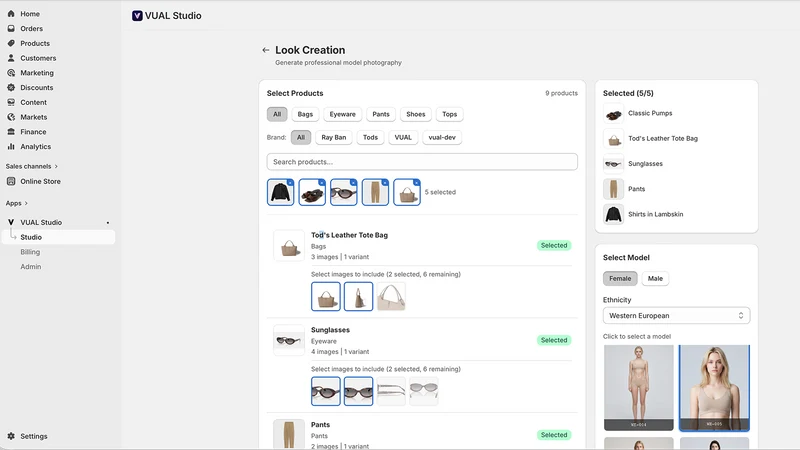
Task: Click the Finance bank icon
Action: (11, 132)
